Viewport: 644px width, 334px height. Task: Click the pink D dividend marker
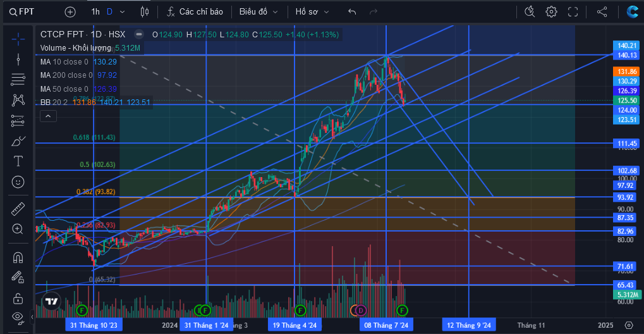361,310
